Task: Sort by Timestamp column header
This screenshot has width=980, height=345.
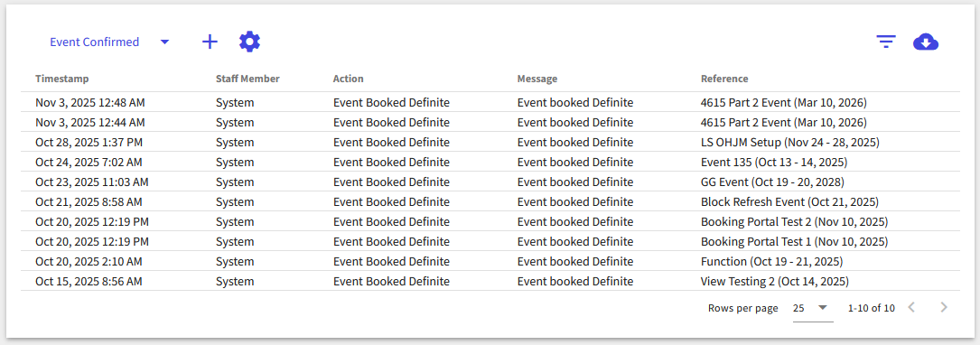Action: 62,79
